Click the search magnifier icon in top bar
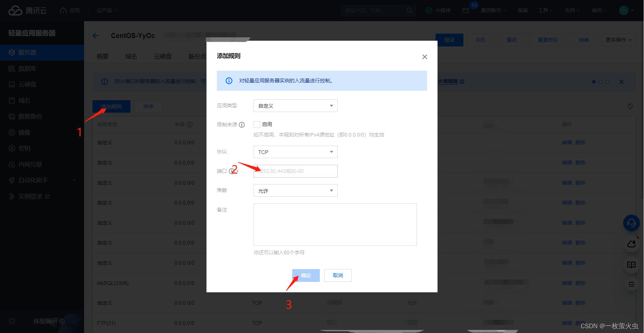644x333 pixels. 409,10
